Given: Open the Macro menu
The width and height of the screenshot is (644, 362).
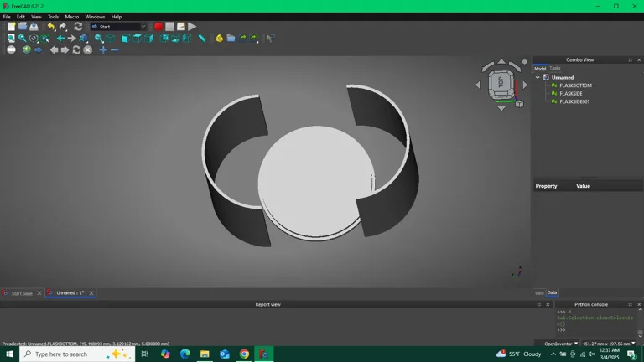Looking at the screenshot, I should tap(72, 17).
